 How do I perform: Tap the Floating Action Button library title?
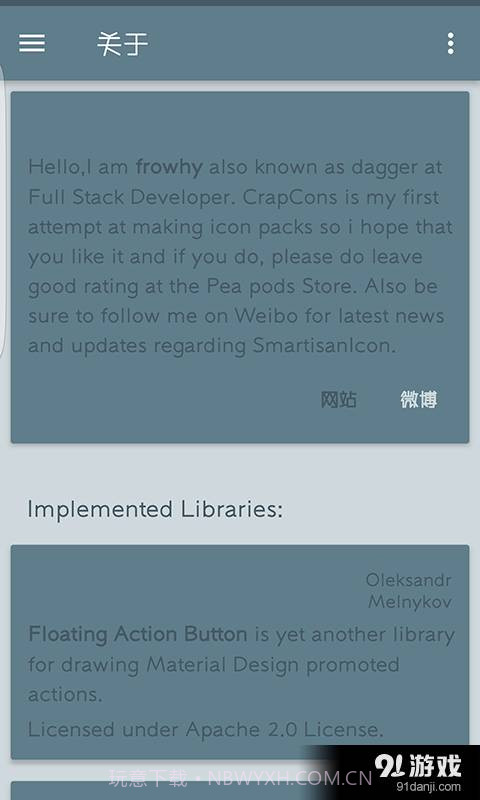[138, 634]
